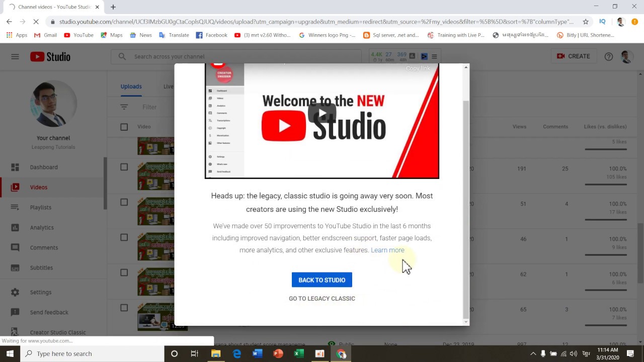
Task: Open the extension's three-line menu icon
Action: point(434,56)
